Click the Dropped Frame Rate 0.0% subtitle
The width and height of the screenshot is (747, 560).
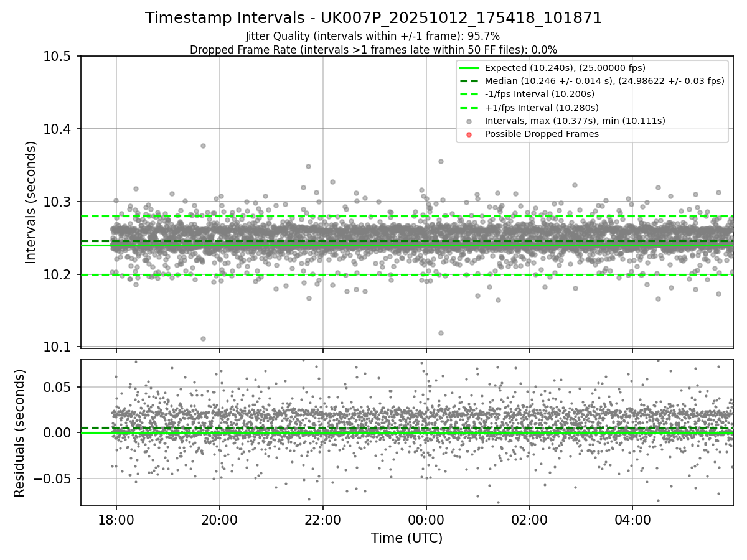[374, 49]
